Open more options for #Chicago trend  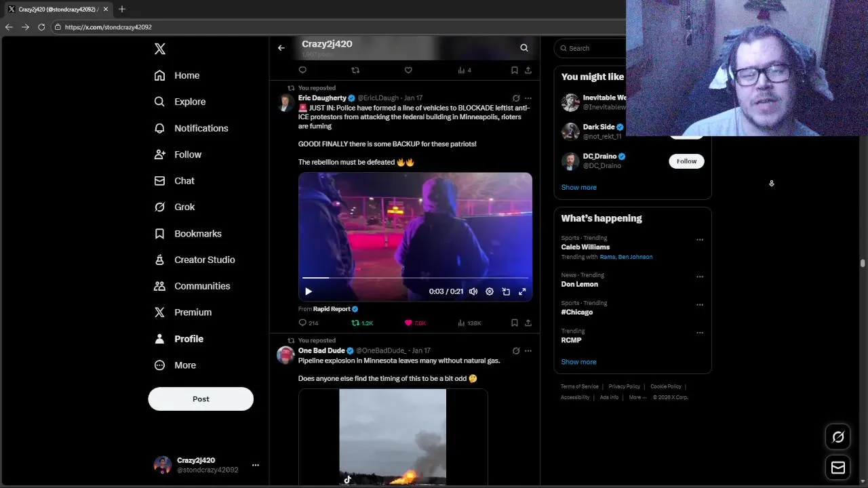700,305
